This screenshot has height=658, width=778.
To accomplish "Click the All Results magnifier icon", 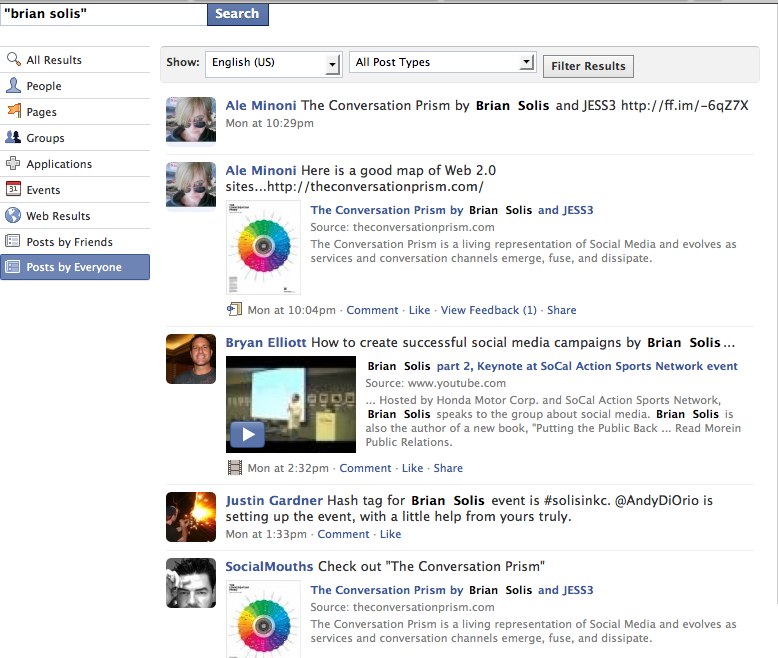I will 13,59.
